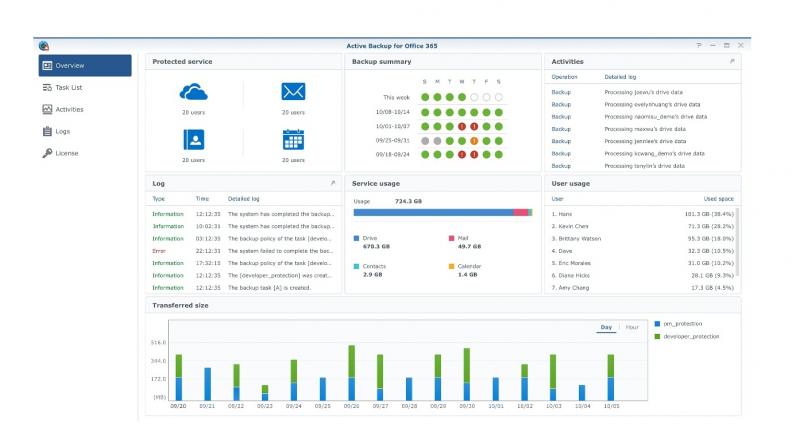Select the log row at 03:12:33
The image size is (800, 448).
tap(243, 239)
